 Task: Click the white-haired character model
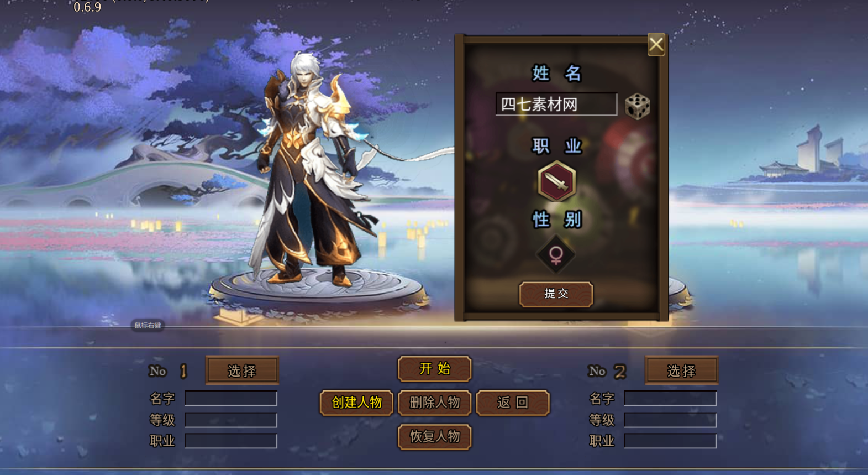pos(309,171)
